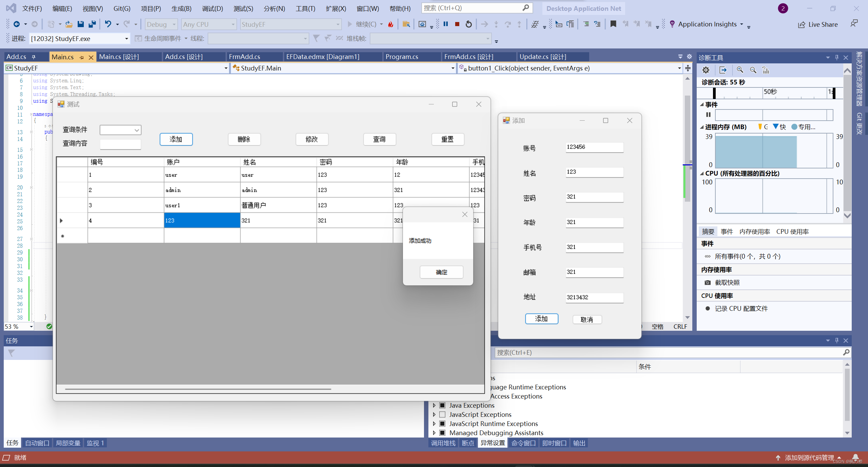Screen dimensions: 868x467
Task: Expand the JavaScript Runtime Exceptions node
Action: (x=434, y=424)
